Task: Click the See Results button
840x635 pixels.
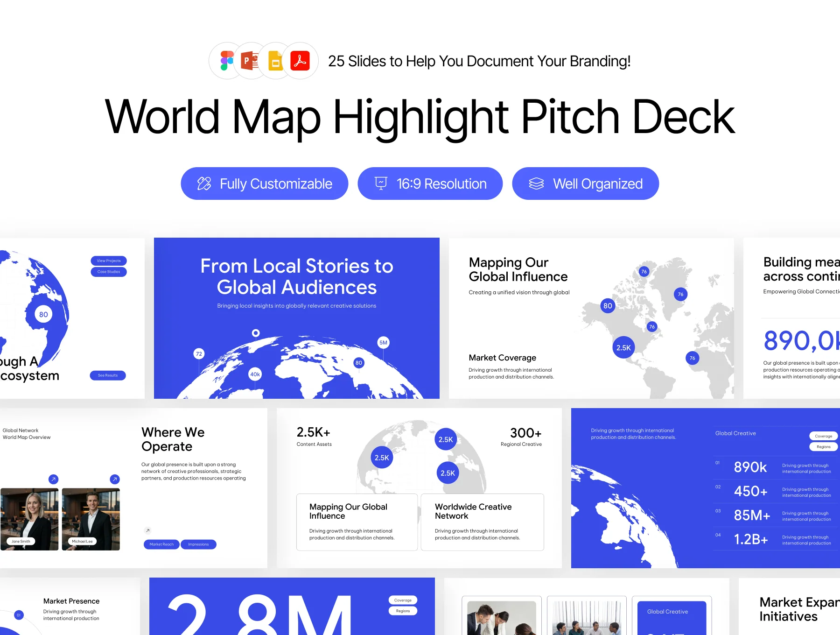Action: 108,375
